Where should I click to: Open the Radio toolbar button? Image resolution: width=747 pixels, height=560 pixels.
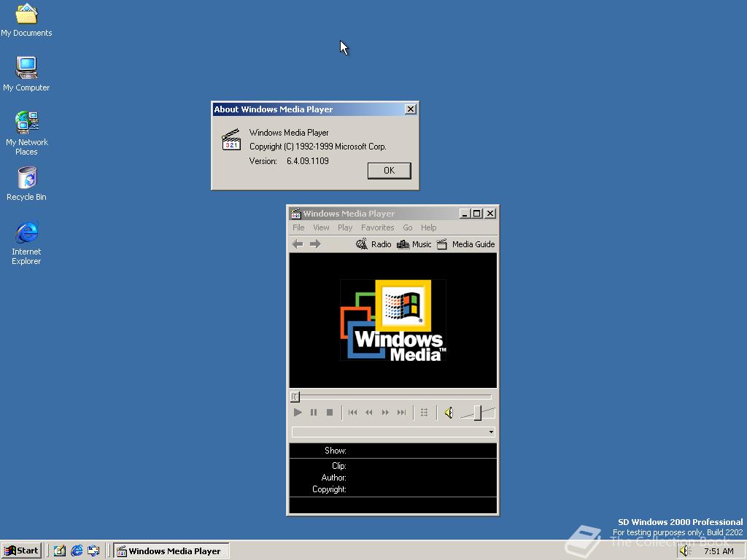373,244
